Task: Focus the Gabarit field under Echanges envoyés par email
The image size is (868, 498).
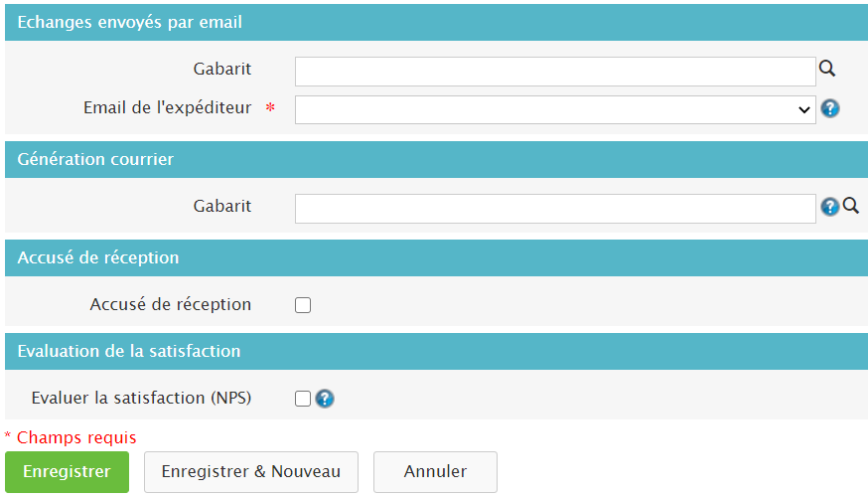Action: coord(555,72)
